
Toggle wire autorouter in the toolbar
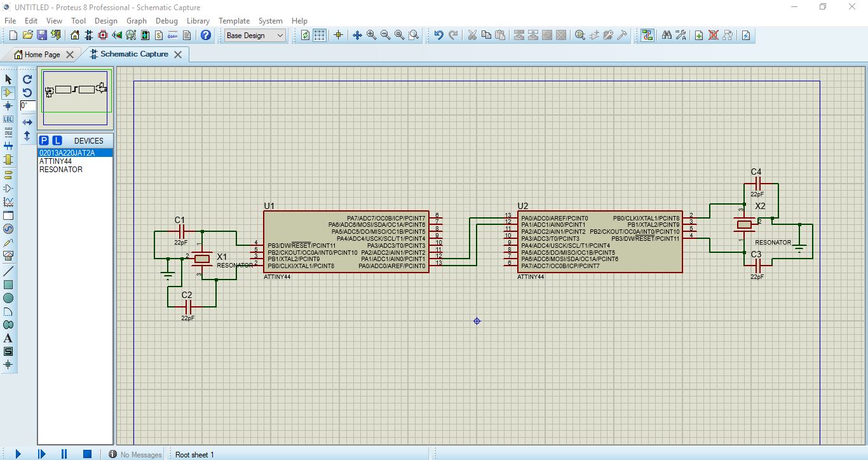[647, 36]
